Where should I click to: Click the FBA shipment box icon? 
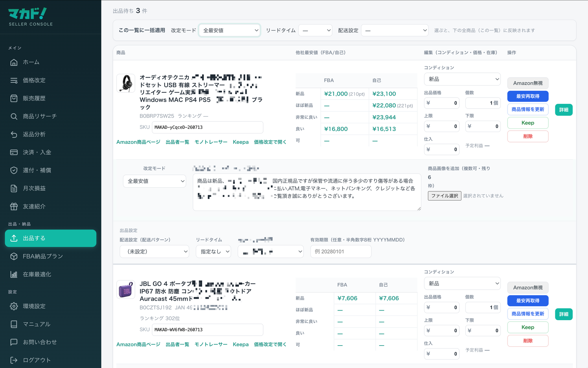pos(14,256)
